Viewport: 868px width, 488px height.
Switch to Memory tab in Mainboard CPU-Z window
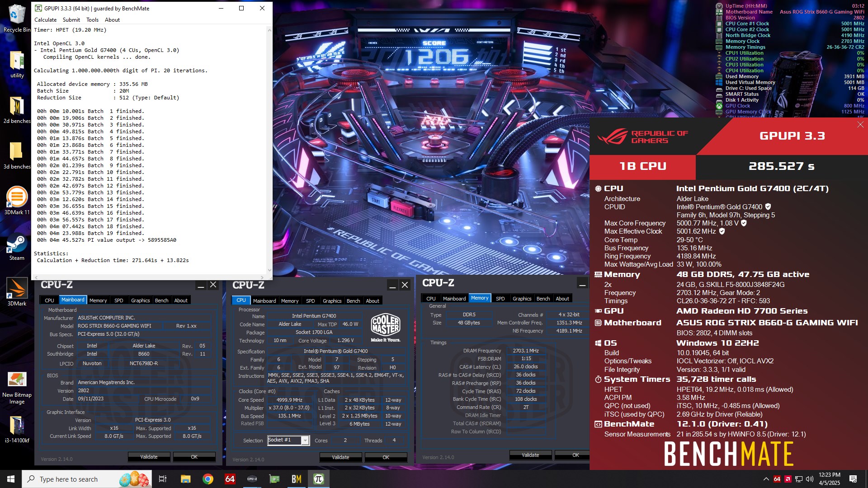coord(98,300)
